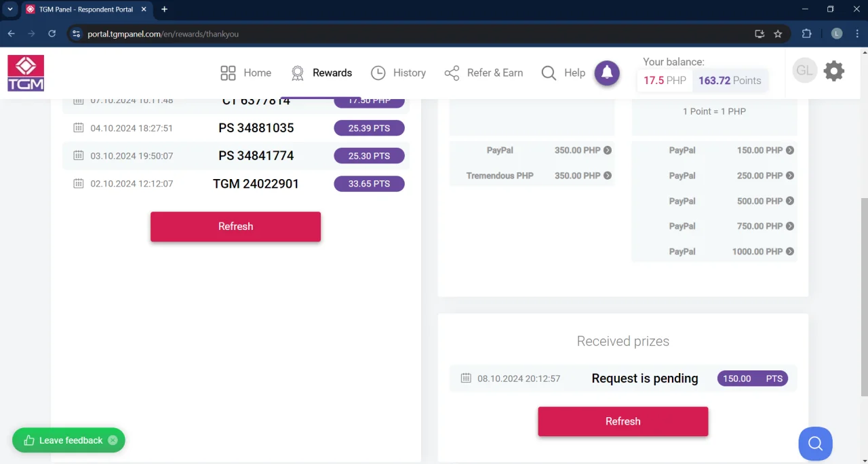Image resolution: width=868 pixels, height=464 pixels.
Task: Click the 25.39 PTS badge
Action: (x=369, y=128)
